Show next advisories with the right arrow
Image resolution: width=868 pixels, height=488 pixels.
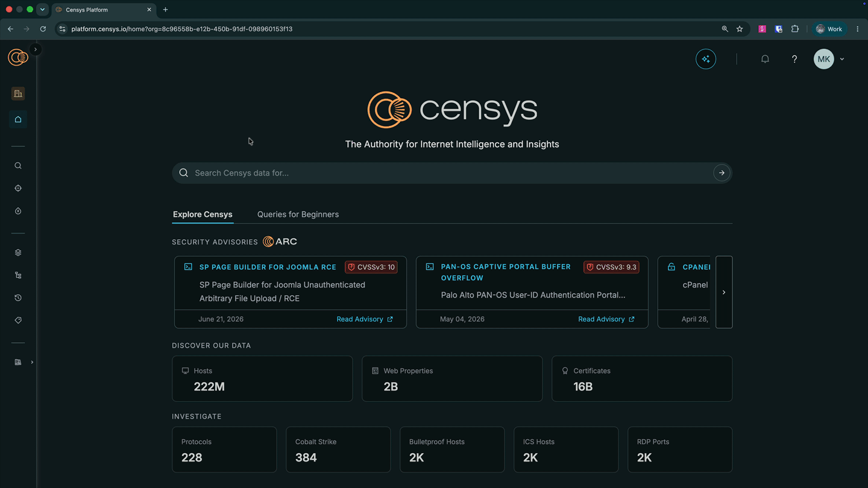[x=724, y=292]
